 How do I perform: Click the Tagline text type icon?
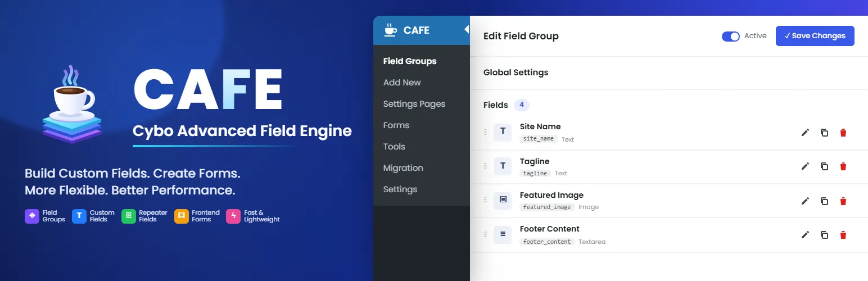click(503, 166)
